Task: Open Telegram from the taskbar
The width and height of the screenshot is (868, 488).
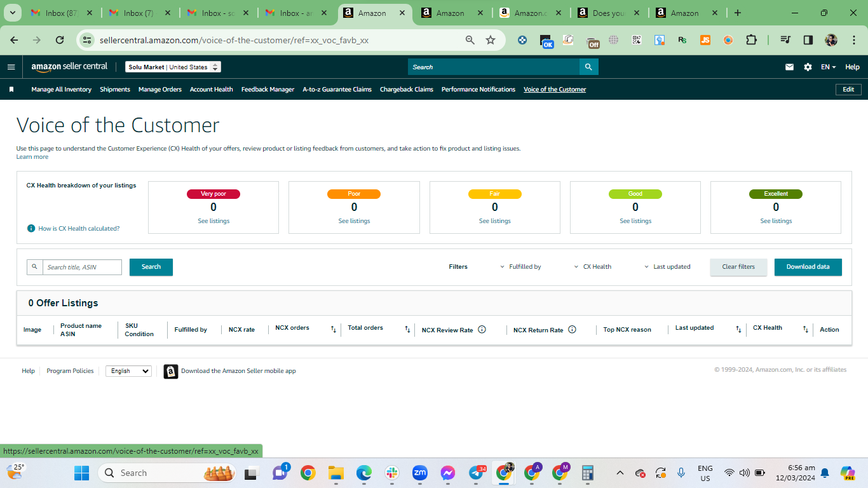Action: [x=476, y=473]
